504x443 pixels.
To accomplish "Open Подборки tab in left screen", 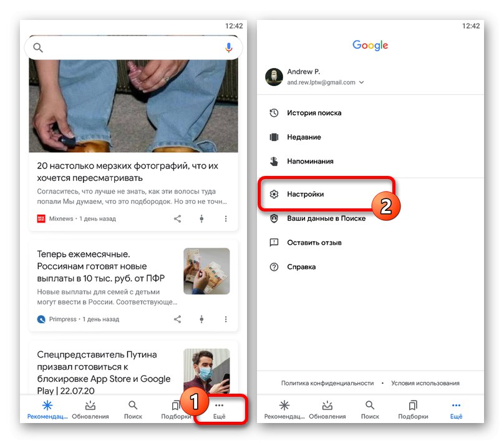I will pyautogui.click(x=175, y=410).
